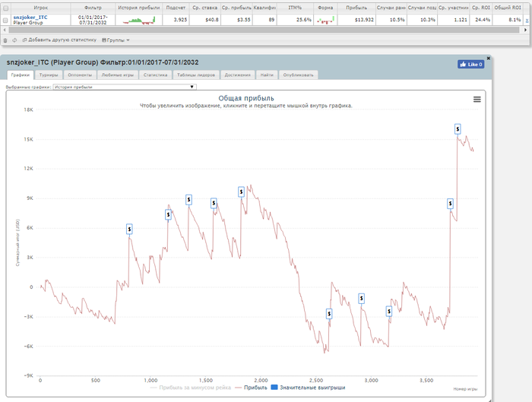The image size is (532, 402).
Task: Sort by the Игрок column header
Action: click(x=41, y=8)
